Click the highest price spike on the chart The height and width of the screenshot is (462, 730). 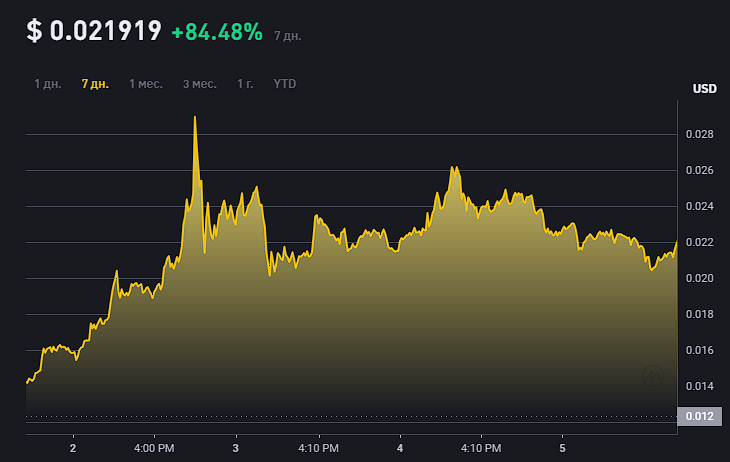[195, 118]
